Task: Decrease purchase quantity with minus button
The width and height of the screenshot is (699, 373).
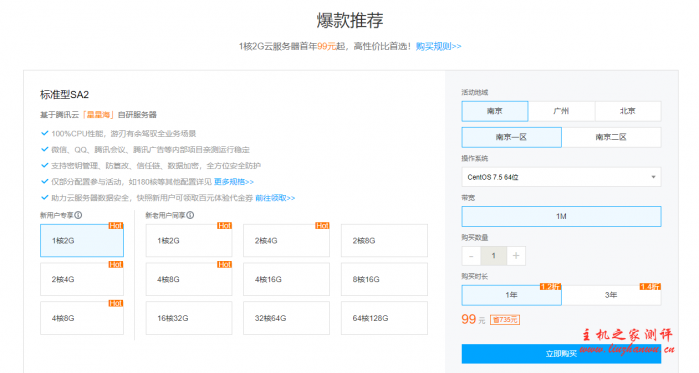Action: point(471,256)
